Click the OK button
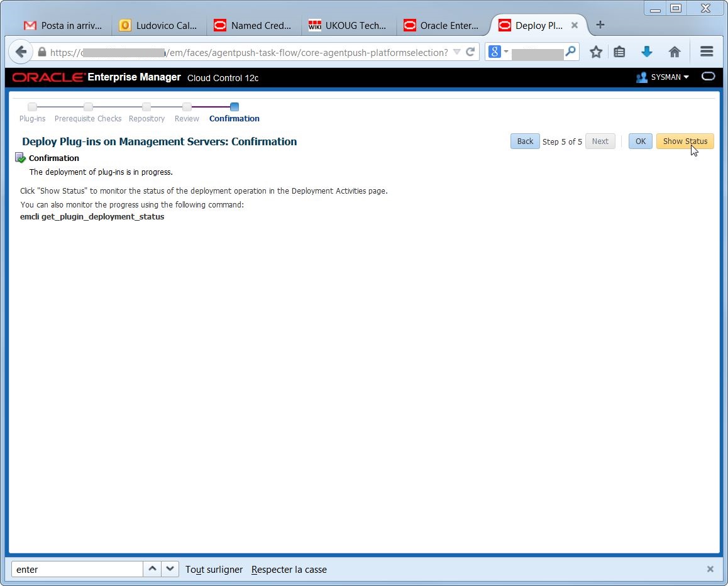 (640, 141)
